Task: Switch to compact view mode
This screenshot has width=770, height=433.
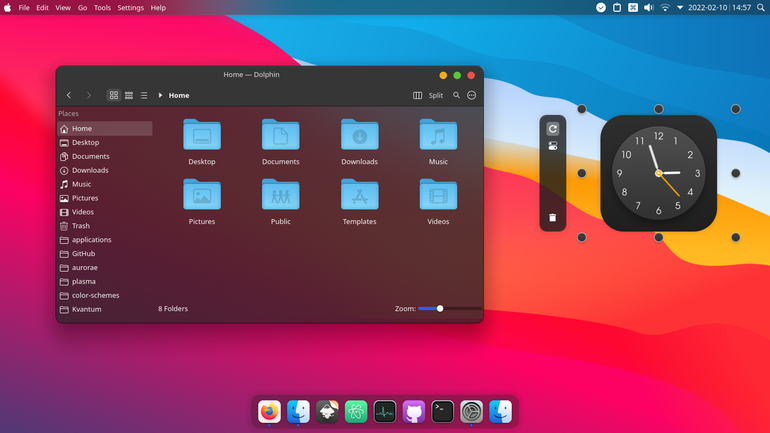Action: tap(129, 95)
